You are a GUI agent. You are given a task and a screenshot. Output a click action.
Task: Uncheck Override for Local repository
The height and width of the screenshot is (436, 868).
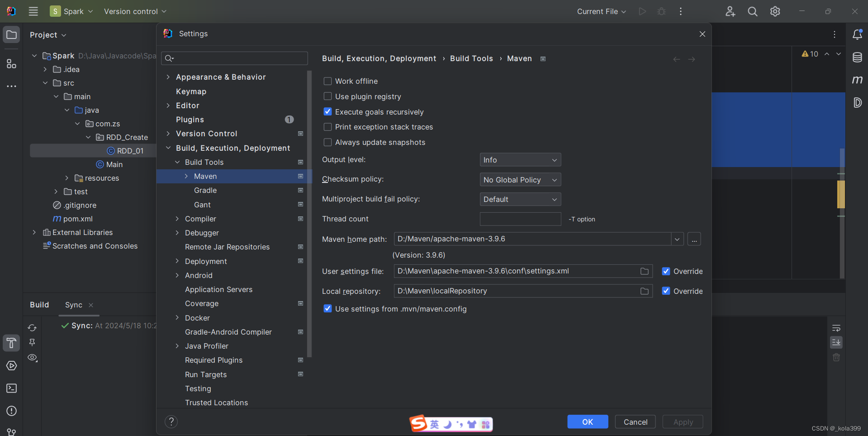[x=666, y=291]
